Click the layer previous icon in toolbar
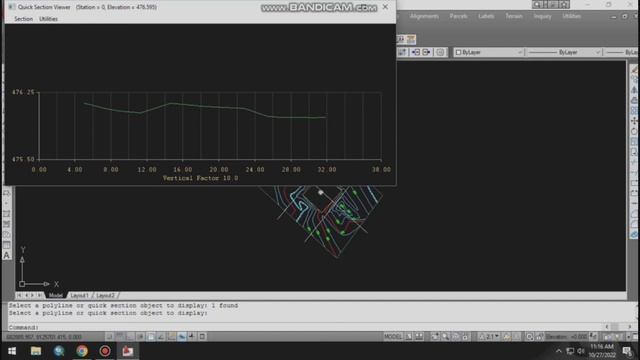The image size is (640, 360). point(416,52)
